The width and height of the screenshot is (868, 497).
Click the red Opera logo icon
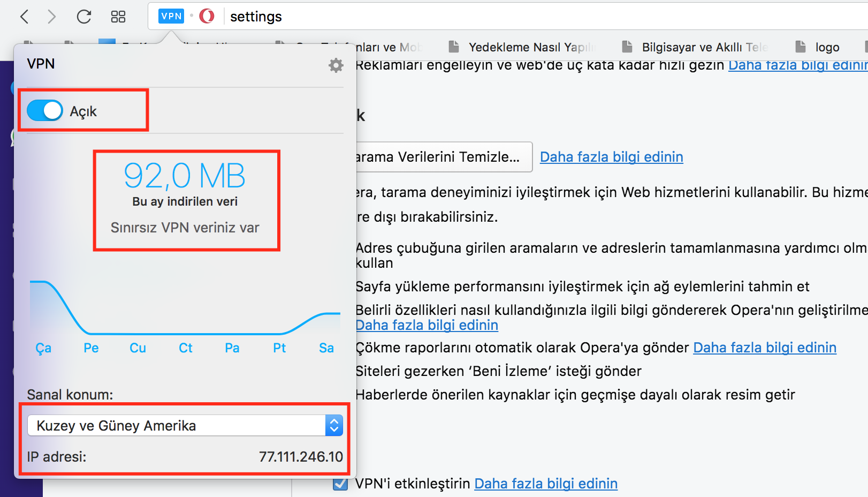(207, 16)
